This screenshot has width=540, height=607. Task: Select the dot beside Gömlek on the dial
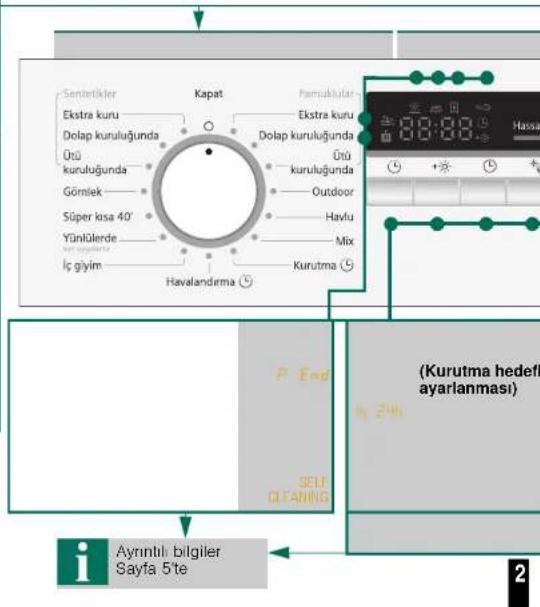pos(144,191)
